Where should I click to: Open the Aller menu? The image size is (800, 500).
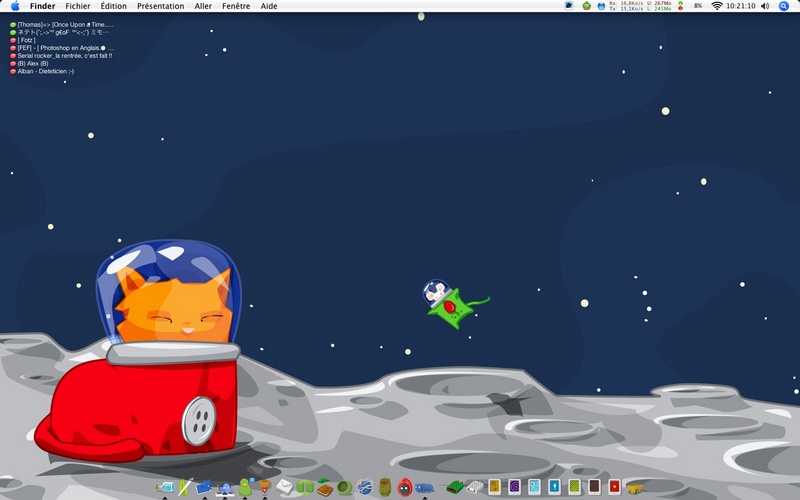coord(203,6)
